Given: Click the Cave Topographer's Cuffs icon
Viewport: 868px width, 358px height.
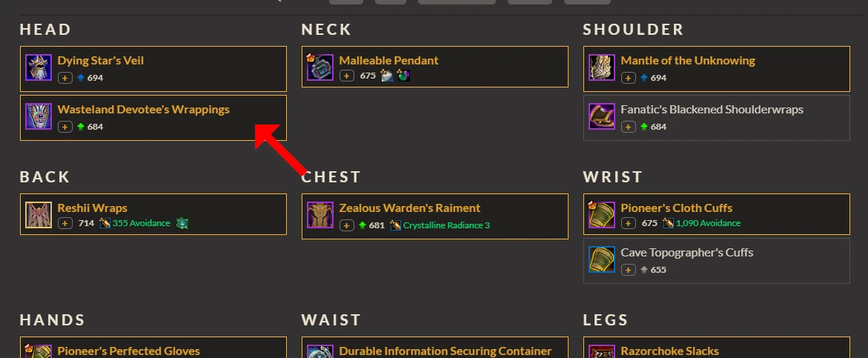Looking at the screenshot, I should pyautogui.click(x=602, y=259).
